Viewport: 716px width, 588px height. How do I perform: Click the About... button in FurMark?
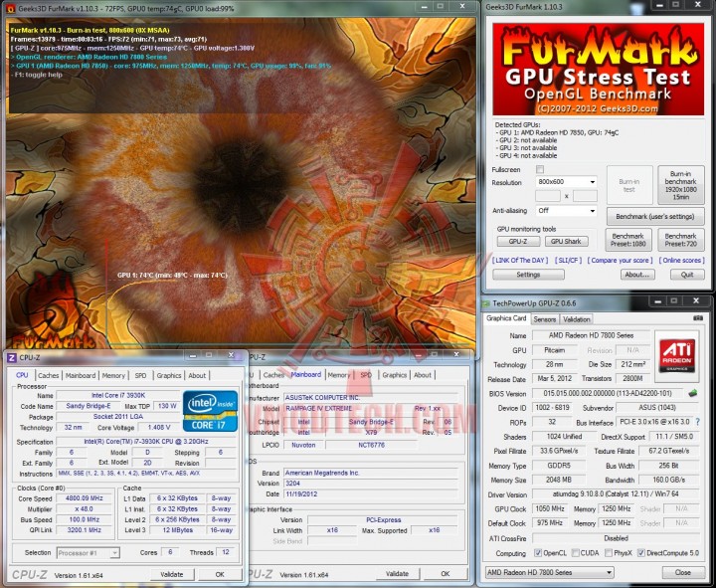pyautogui.click(x=637, y=275)
